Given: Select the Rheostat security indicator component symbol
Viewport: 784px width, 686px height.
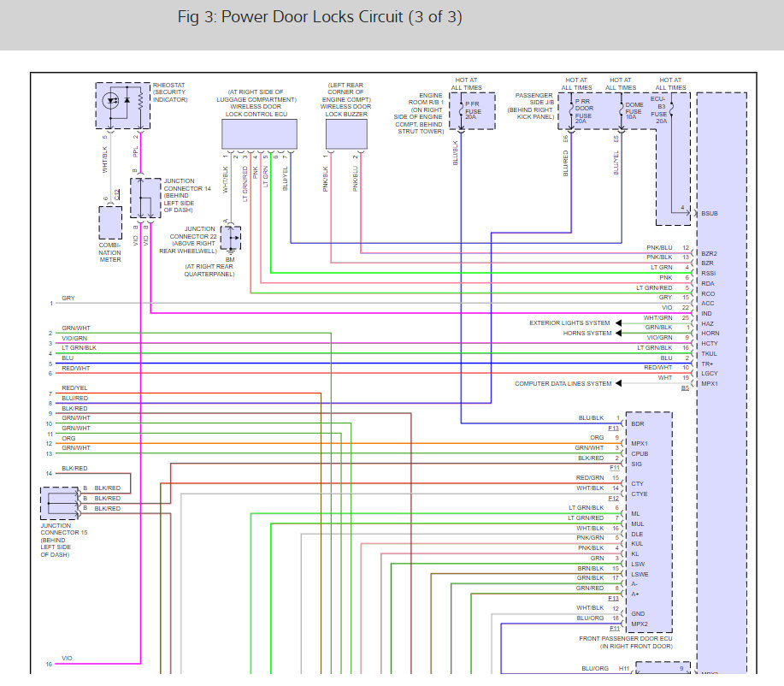Looking at the screenshot, I should tap(123, 105).
